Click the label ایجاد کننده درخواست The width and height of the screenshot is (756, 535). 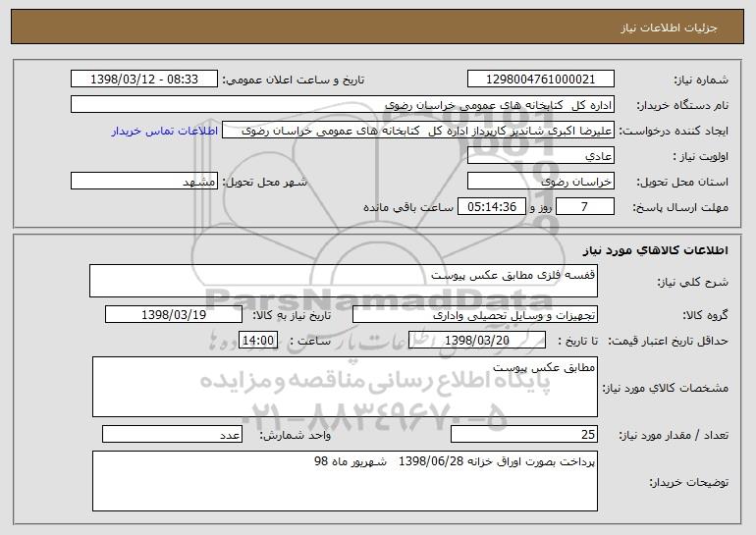(x=674, y=132)
